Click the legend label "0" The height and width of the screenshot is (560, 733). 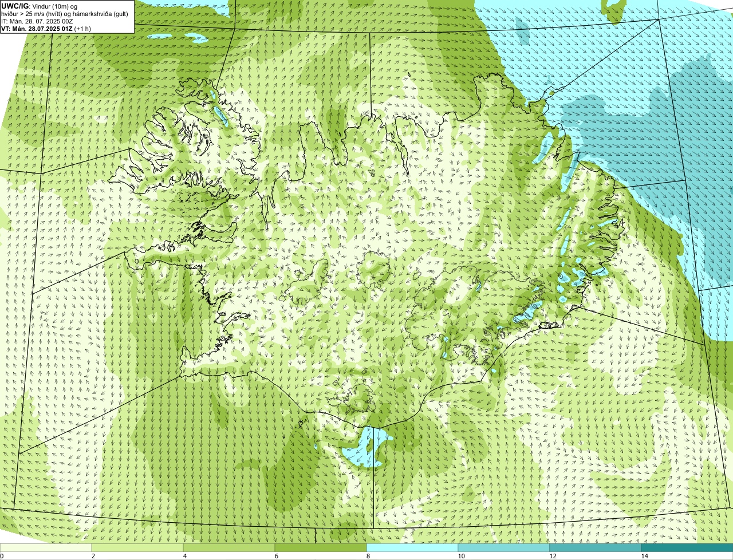click(2, 556)
